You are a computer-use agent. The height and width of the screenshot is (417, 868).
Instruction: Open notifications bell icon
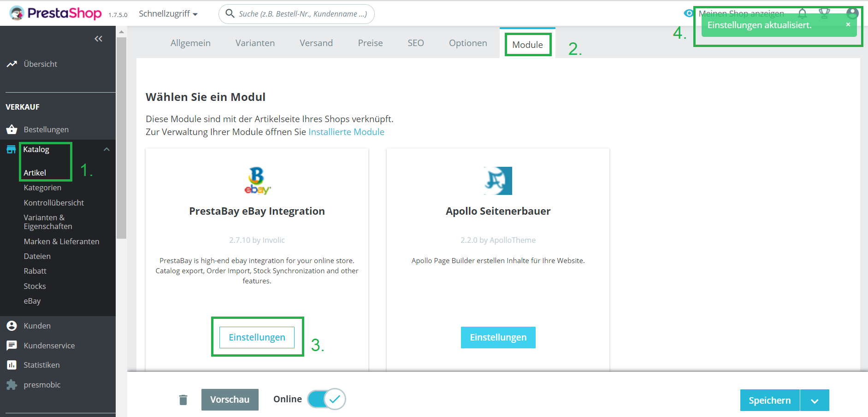click(x=803, y=13)
